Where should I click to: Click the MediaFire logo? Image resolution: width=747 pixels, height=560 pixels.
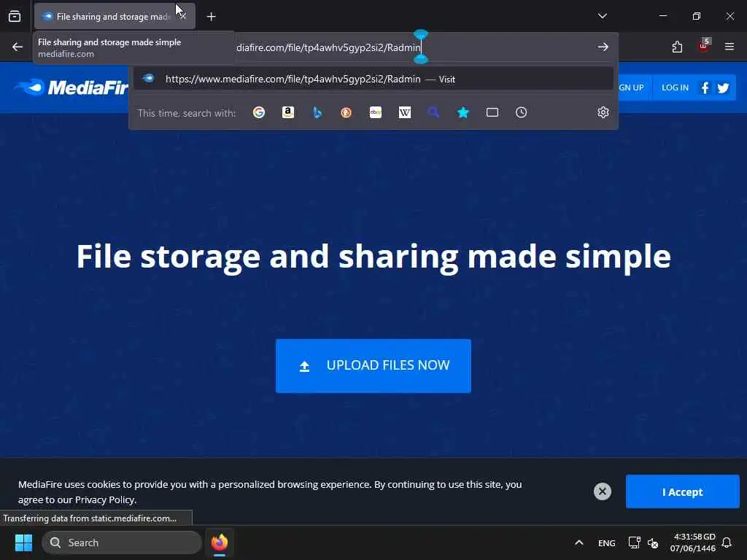71,87
